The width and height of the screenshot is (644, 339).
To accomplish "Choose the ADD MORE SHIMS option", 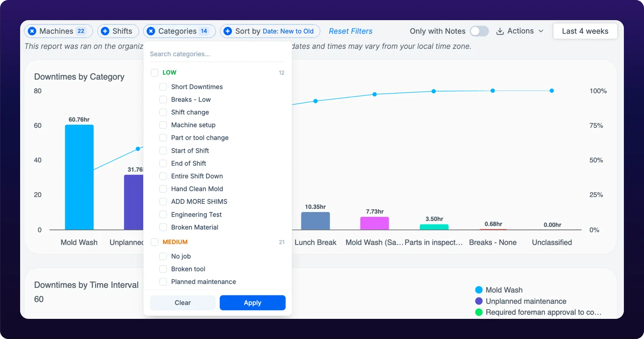I will tap(199, 201).
